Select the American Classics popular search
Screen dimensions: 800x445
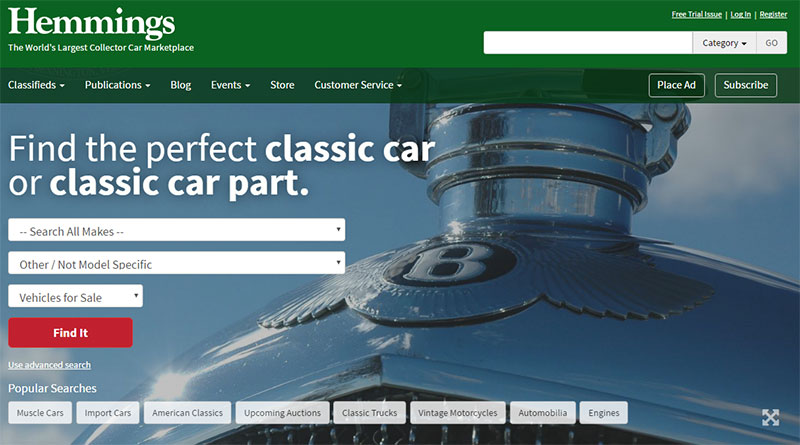[187, 413]
